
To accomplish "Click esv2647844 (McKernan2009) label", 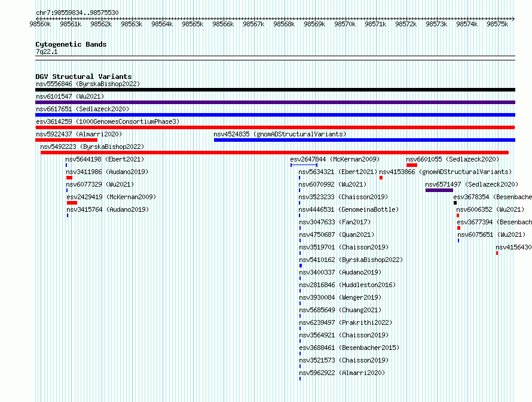I will (335, 159).
